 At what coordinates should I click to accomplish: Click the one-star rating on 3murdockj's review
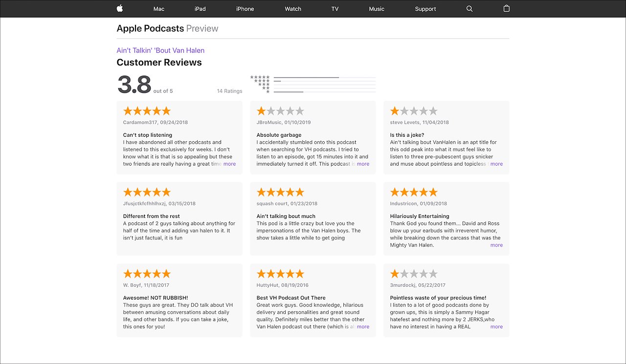click(x=414, y=274)
